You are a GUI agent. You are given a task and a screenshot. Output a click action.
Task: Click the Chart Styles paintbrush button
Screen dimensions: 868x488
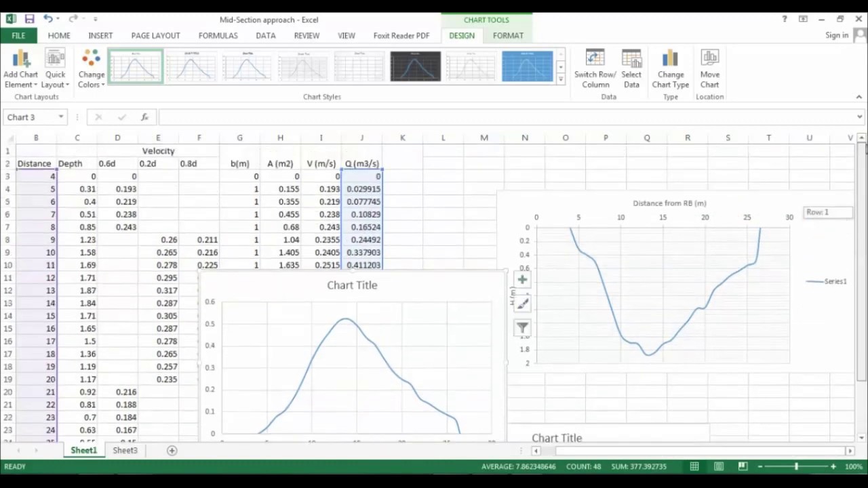(x=522, y=304)
